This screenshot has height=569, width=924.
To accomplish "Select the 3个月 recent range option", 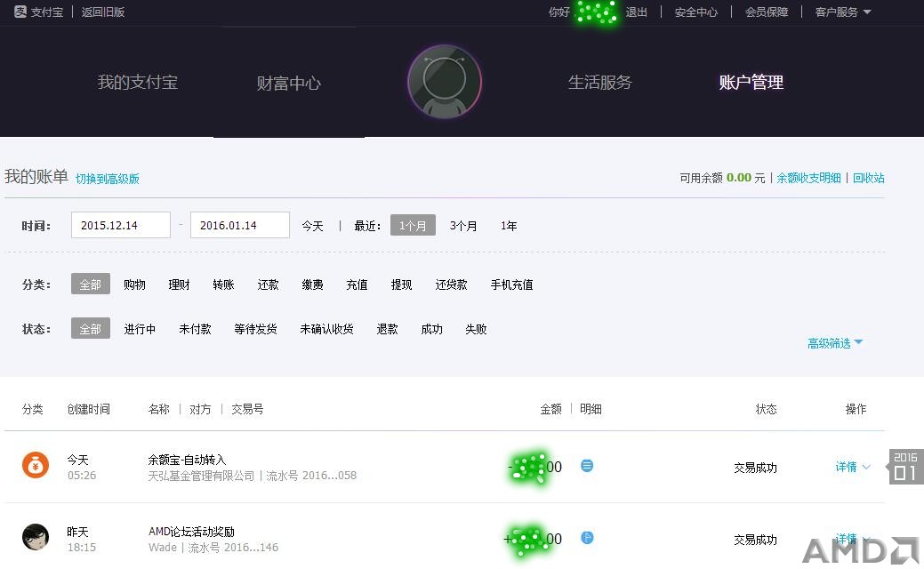I will point(463,226).
